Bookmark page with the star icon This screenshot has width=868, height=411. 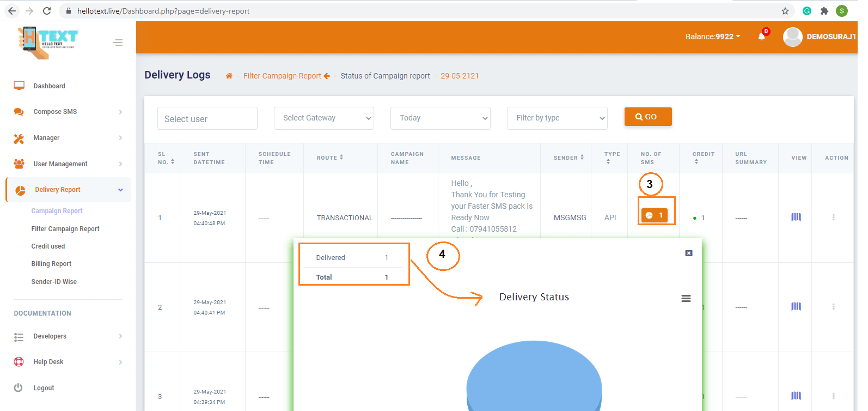(x=785, y=11)
